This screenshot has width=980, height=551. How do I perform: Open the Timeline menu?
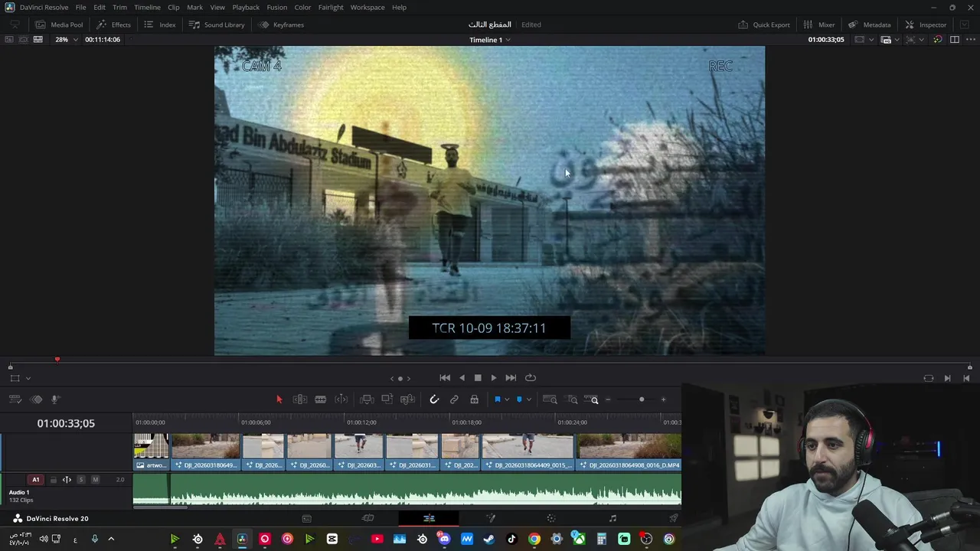[x=147, y=7]
